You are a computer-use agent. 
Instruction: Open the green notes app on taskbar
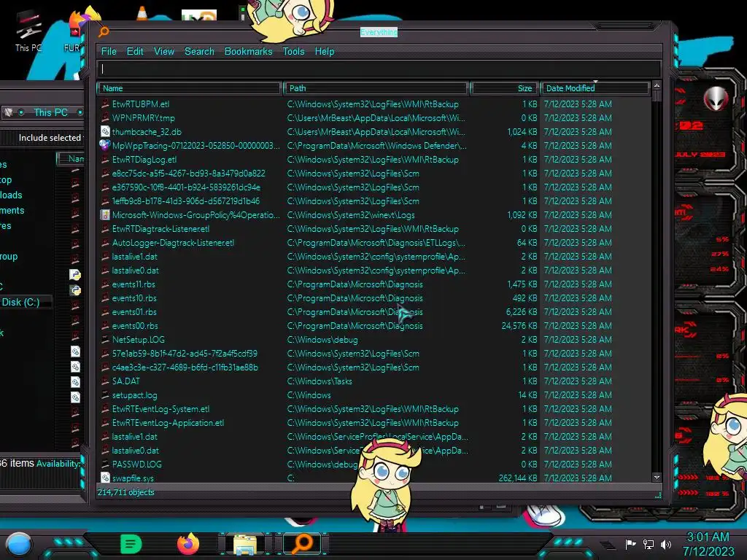[131, 544]
